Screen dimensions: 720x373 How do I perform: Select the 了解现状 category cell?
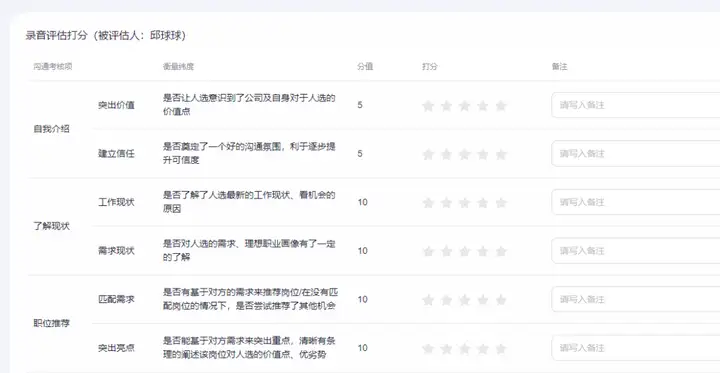click(51, 226)
